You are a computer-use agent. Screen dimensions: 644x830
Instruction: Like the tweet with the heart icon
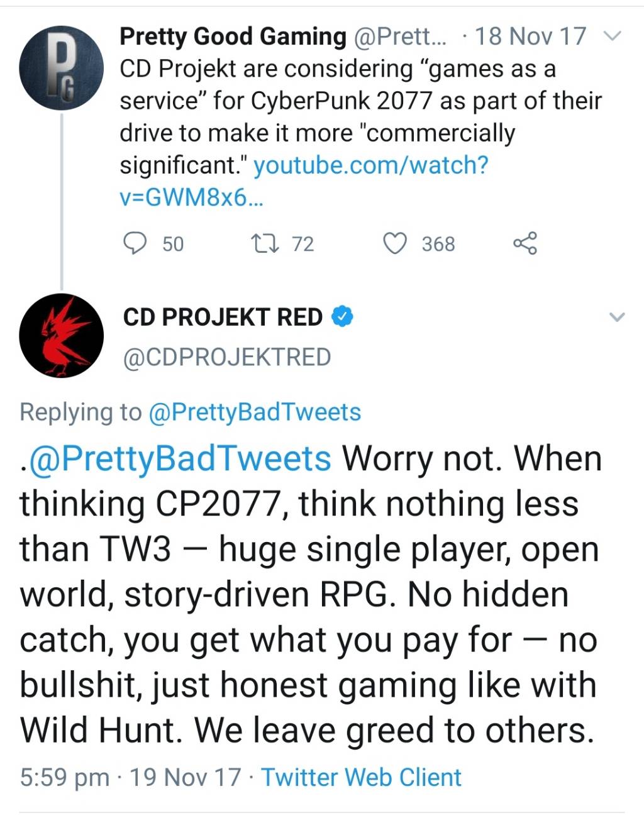coord(395,243)
